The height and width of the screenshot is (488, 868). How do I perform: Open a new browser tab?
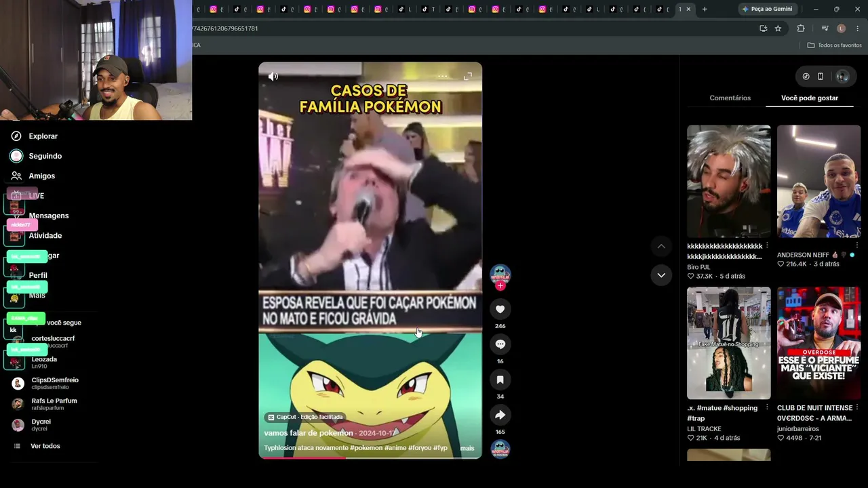pyautogui.click(x=705, y=9)
